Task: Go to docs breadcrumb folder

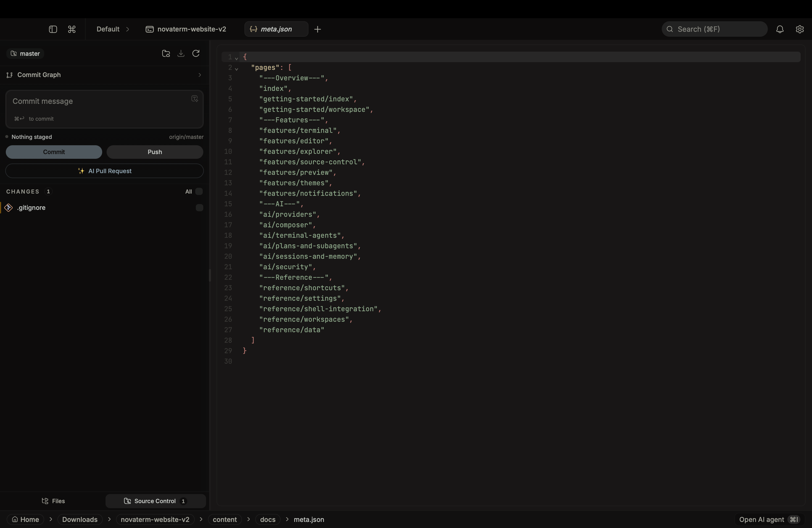Action: [267, 519]
